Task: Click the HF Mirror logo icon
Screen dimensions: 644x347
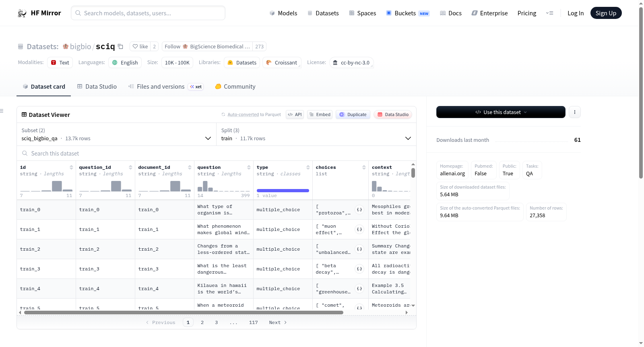Action: pyautogui.click(x=22, y=13)
